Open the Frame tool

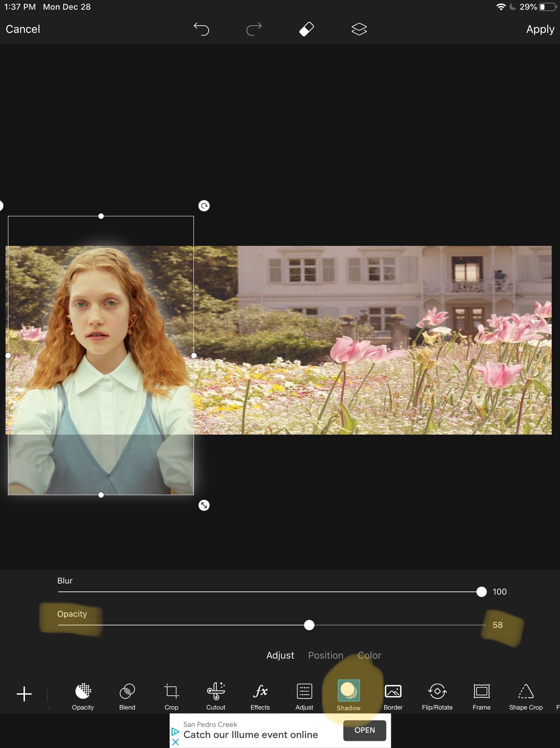482,697
